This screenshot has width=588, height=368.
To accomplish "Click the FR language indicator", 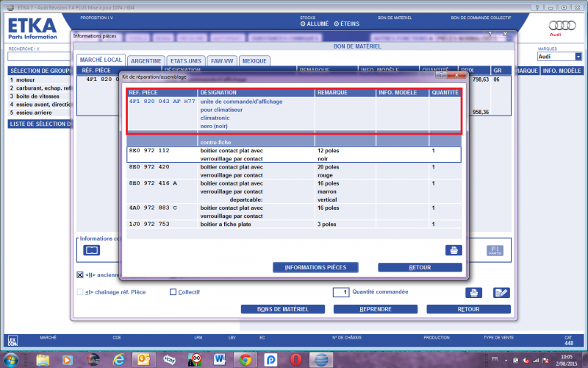I will coord(495,359).
